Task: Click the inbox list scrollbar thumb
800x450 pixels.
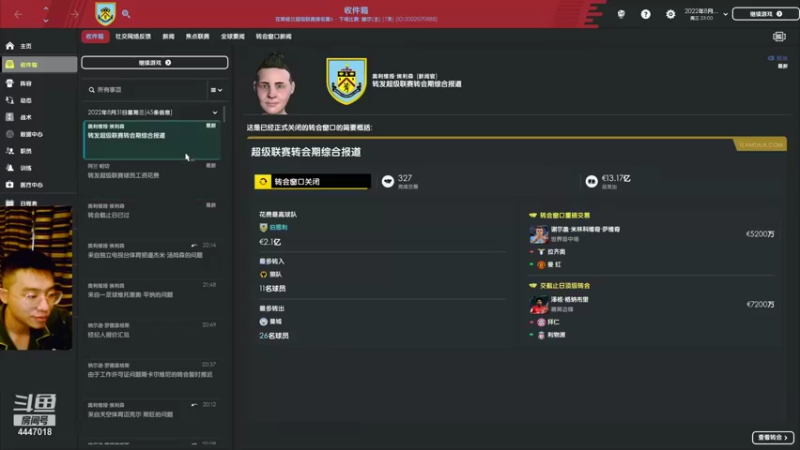Action: pyautogui.click(x=224, y=114)
